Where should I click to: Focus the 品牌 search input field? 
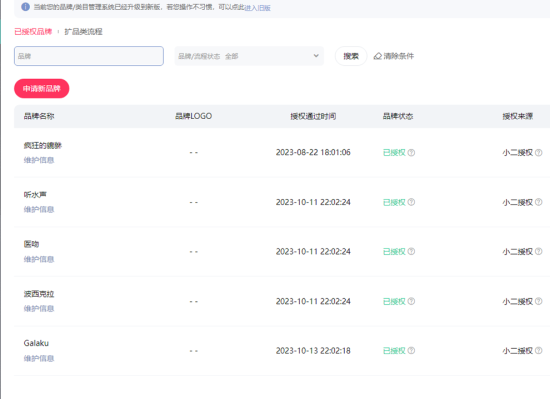(89, 56)
